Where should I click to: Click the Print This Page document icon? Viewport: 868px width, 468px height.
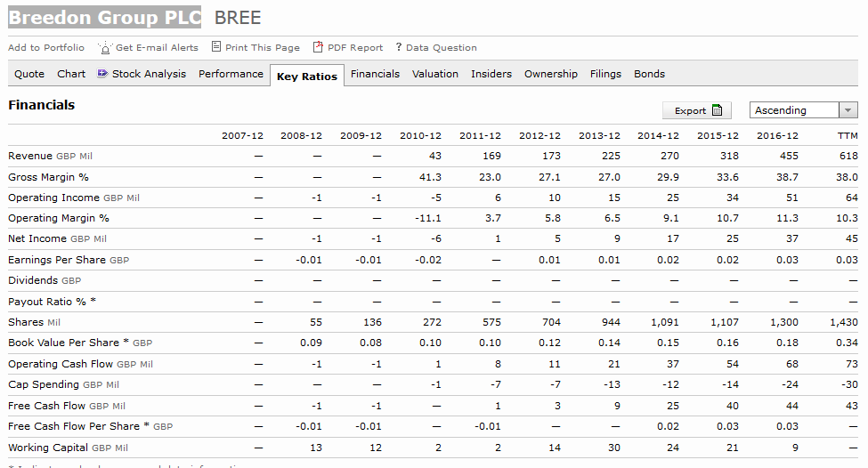216,47
